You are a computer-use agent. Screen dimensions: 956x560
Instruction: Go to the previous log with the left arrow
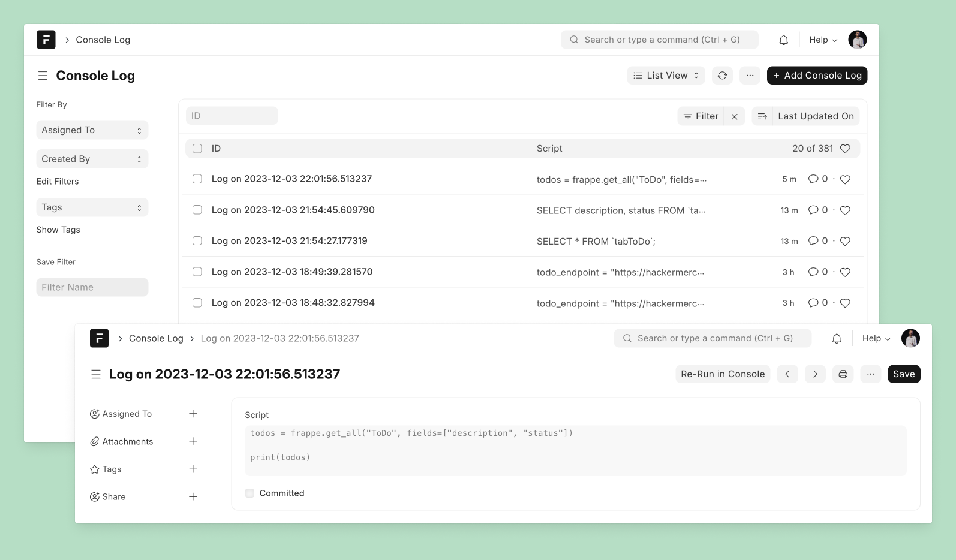787,374
